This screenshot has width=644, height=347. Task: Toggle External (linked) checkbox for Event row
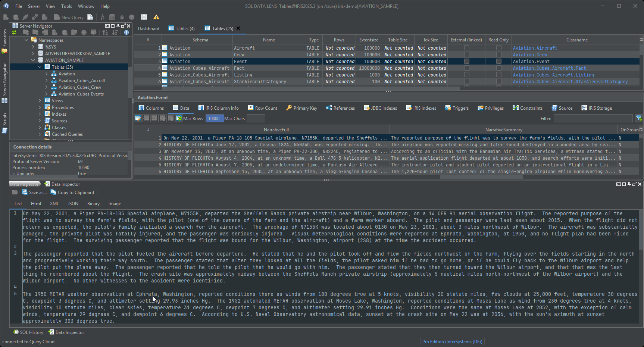point(466,61)
